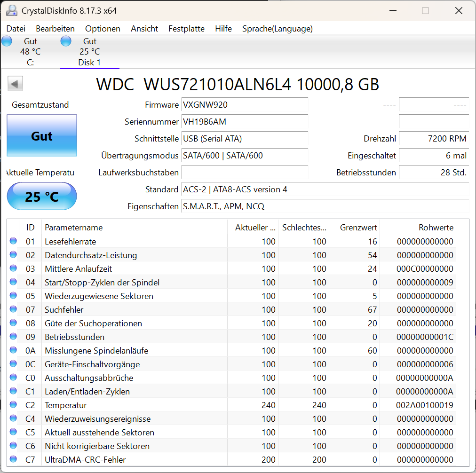
Task: Click the Gut health status button
Action: pos(42,135)
